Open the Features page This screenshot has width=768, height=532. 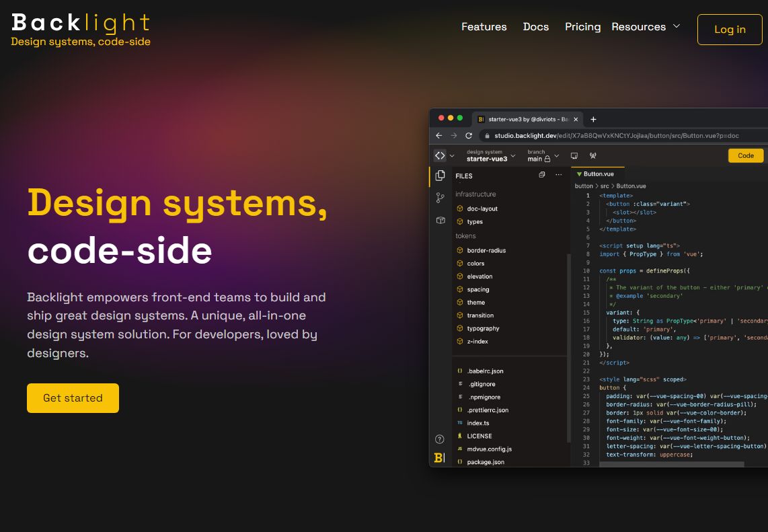click(484, 27)
